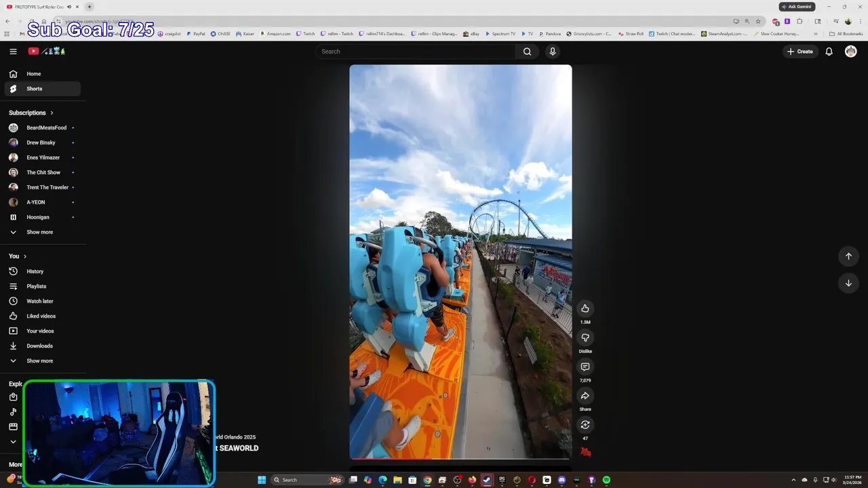This screenshot has width=868, height=488.
Task: Open the Subscriptions section header
Action: pos(31,113)
